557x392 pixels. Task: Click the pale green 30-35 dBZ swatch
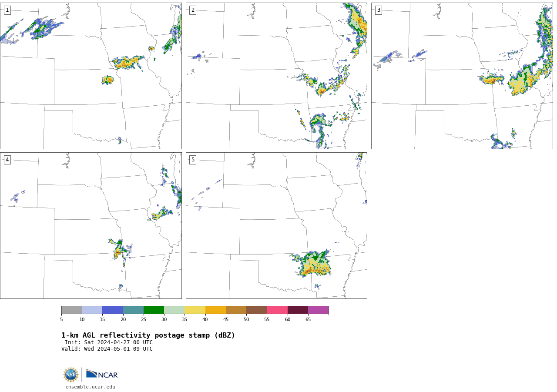(174, 310)
